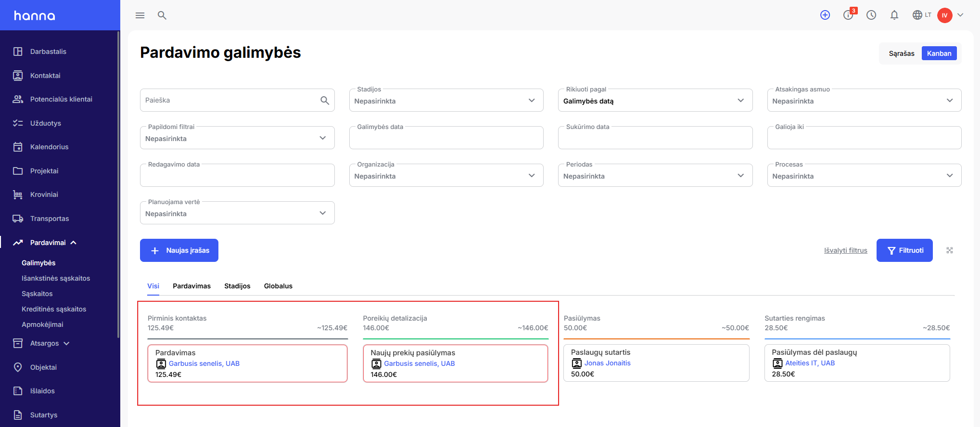The width and height of the screenshot is (980, 427).
Task: Open the Atsakingas asmuo dropdown
Action: (864, 100)
